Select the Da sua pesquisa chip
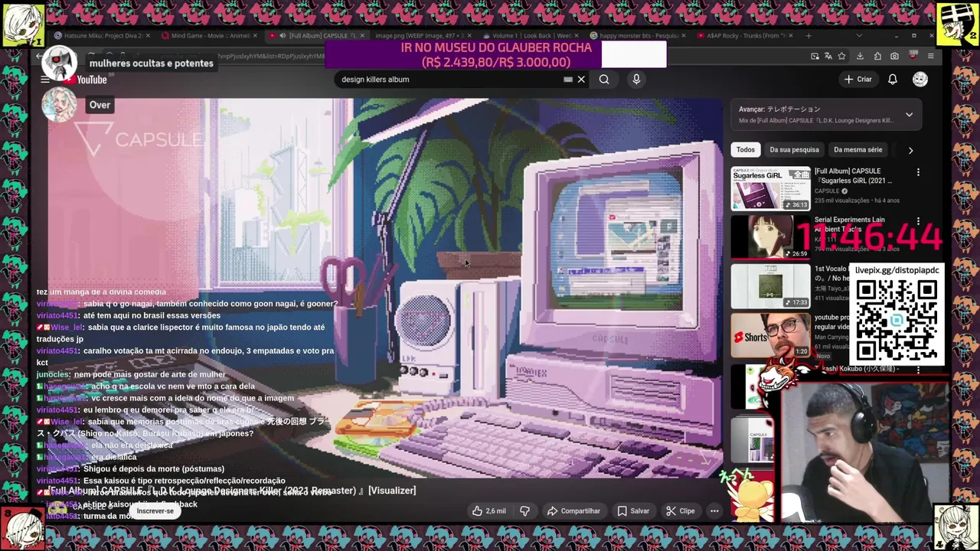This screenshot has height=551, width=980. tap(794, 150)
